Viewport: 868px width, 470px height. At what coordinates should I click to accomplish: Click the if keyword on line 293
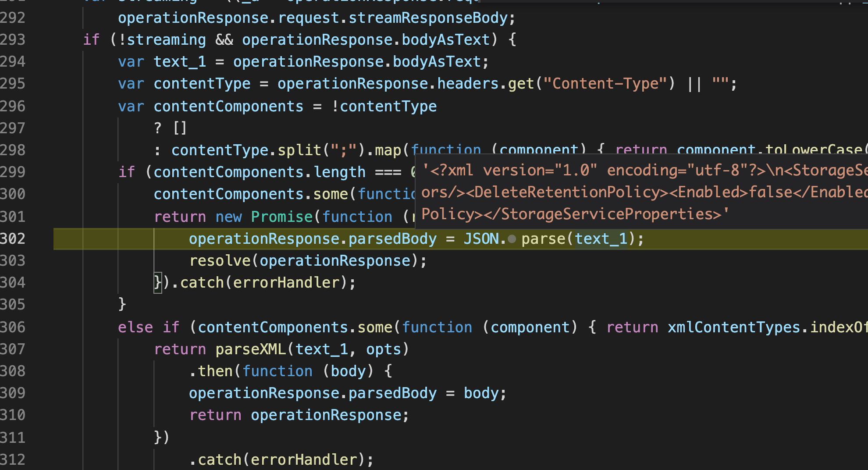pyautogui.click(x=91, y=39)
